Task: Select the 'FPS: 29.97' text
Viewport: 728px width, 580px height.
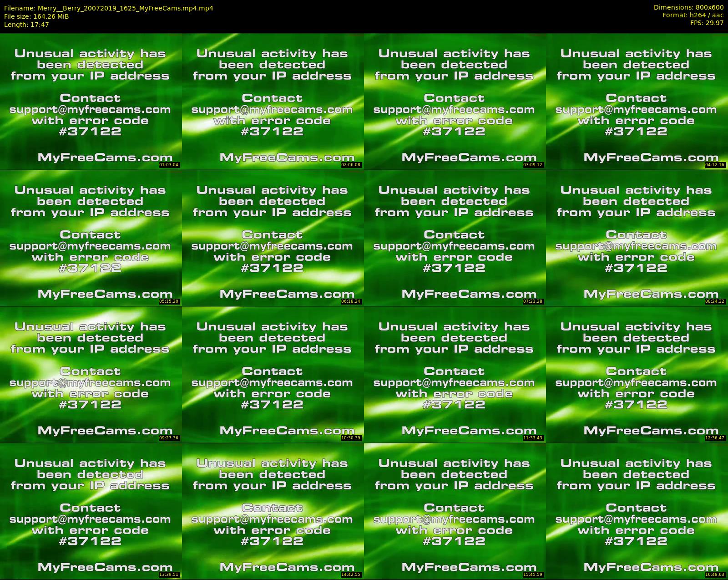Action: (x=707, y=23)
